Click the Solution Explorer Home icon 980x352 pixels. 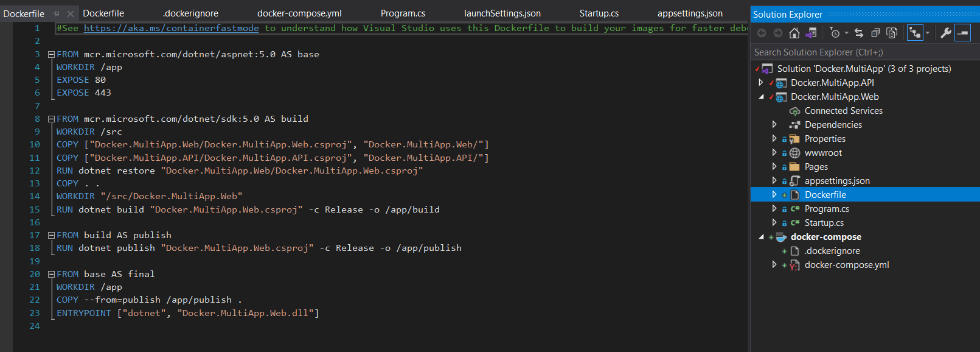click(794, 33)
